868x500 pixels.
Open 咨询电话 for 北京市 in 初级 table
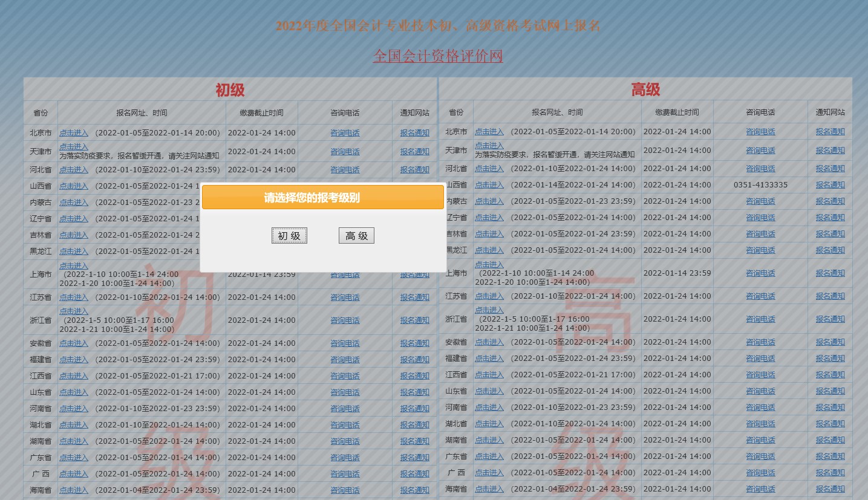click(x=345, y=133)
